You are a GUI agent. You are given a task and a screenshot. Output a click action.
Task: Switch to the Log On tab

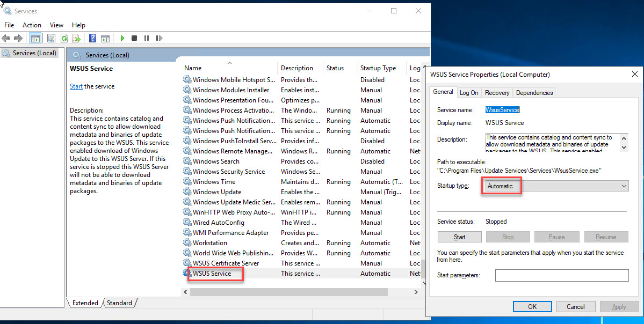(x=469, y=93)
